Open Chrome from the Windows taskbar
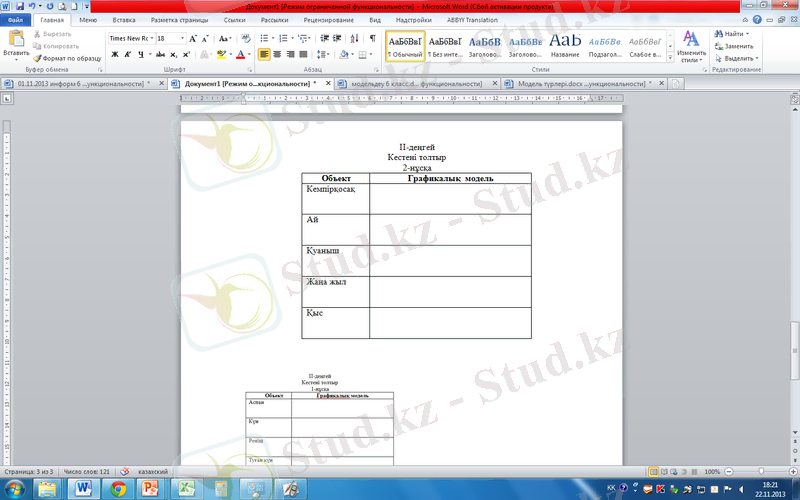The height and width of the screenshot is (500, 800). click(x=118, y=488)
